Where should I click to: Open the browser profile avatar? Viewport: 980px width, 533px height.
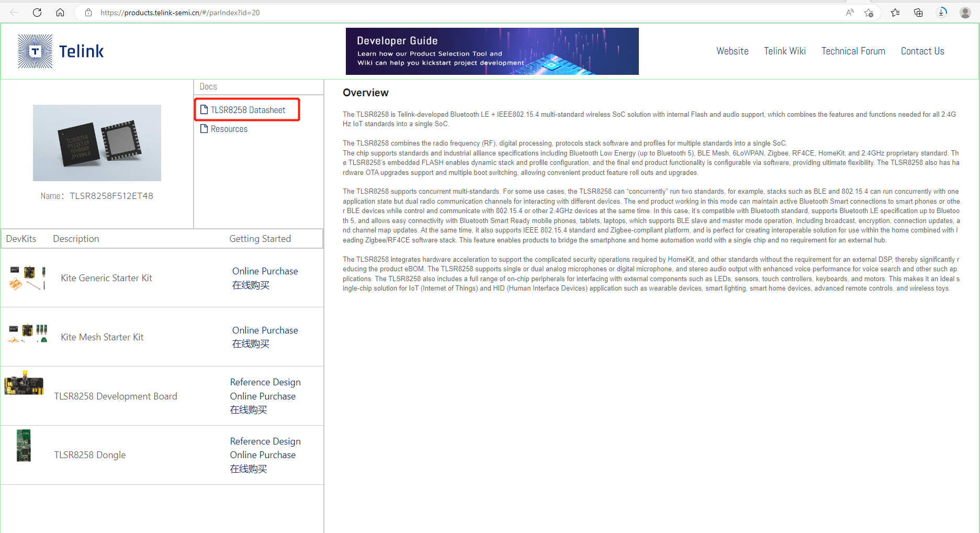click(x=964, y=12)
